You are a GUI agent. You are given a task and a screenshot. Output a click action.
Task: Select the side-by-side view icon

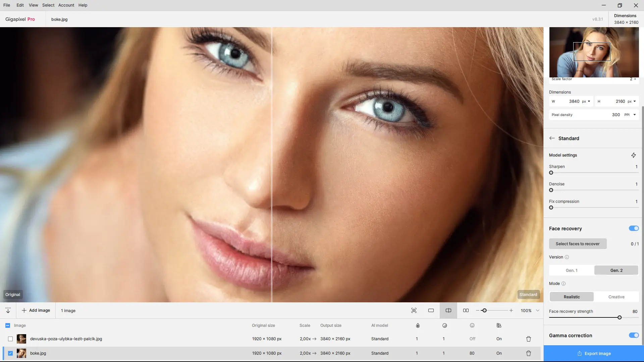click(466, 310)
